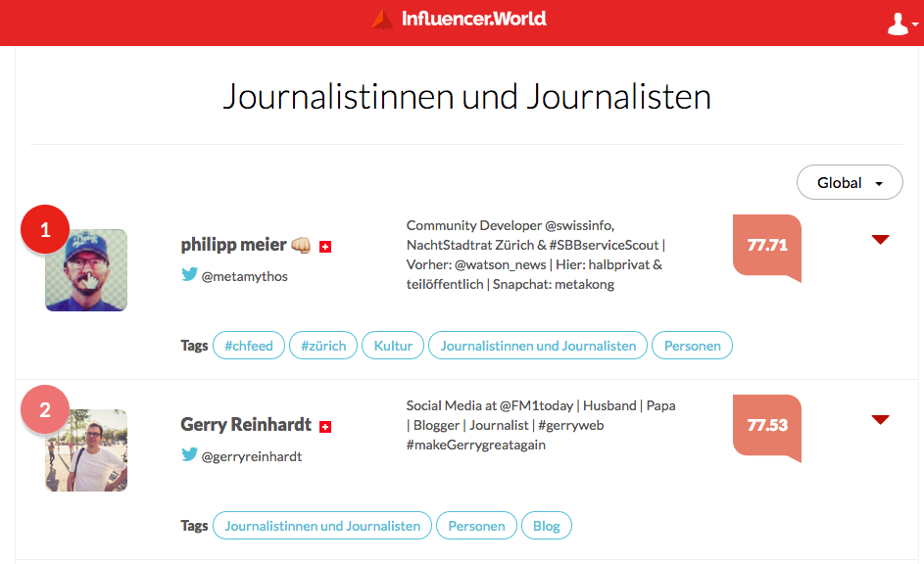Click Personen tag in philipp meier's row

click(693, 346)
